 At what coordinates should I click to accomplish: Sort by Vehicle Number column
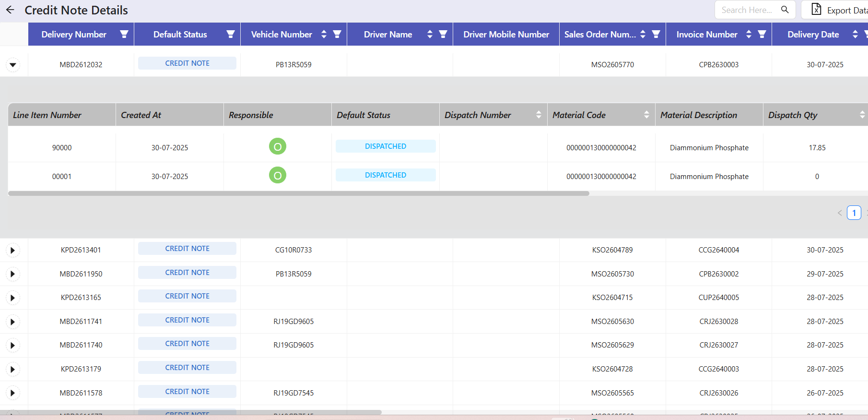pyautogui.click(x=324, y=34)
